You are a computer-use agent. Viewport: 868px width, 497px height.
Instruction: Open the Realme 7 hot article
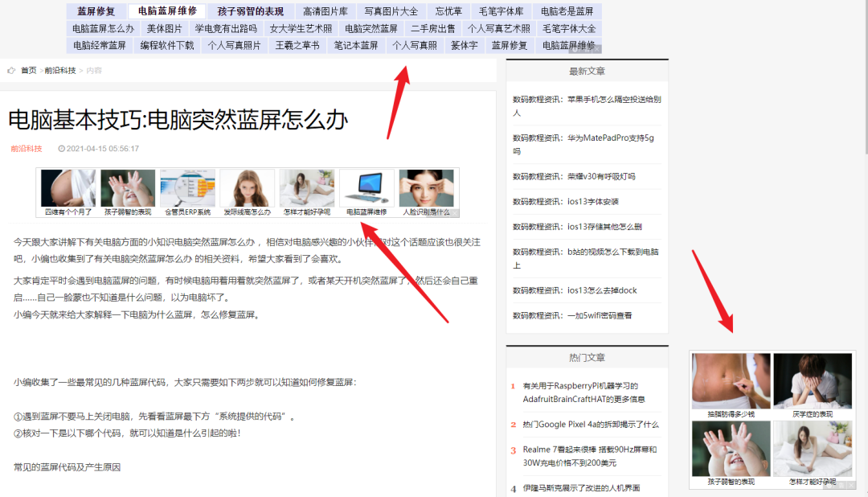[x=588, y=454]
